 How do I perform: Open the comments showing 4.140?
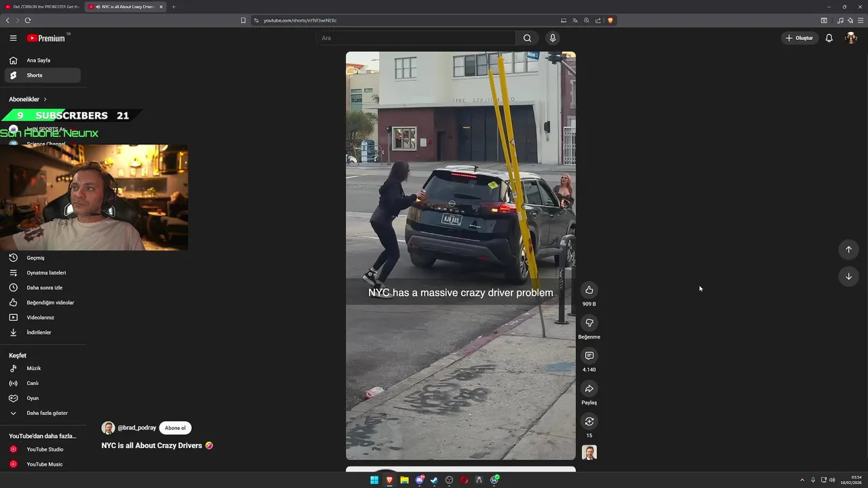coord(589,356)
